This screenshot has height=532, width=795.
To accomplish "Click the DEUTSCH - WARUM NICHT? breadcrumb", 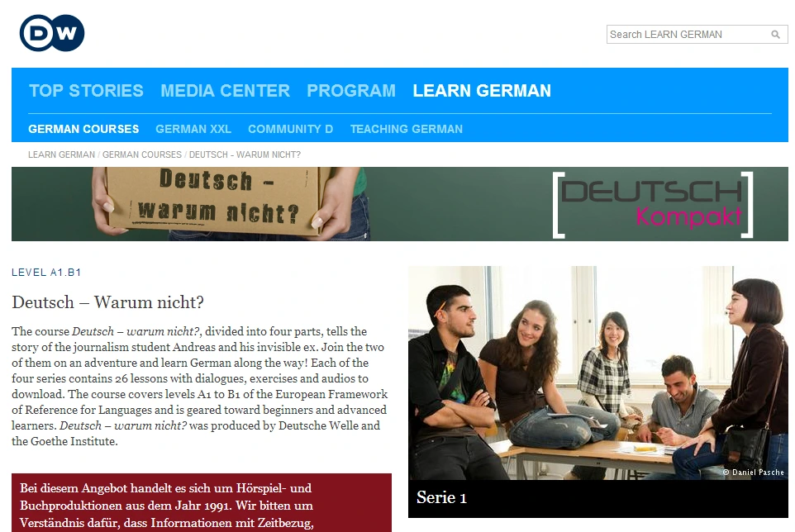I will [x=245, y=154].
